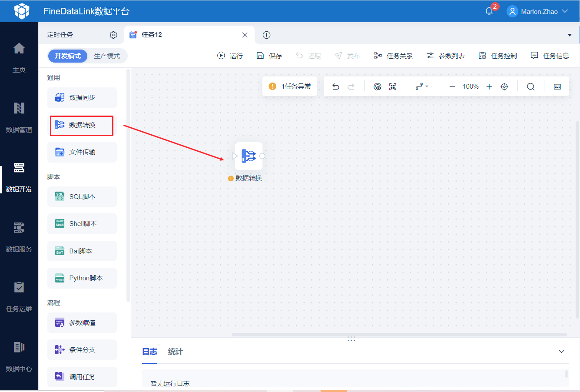
Task: Click the 100% zoom level text
Action: pos(471,86)
